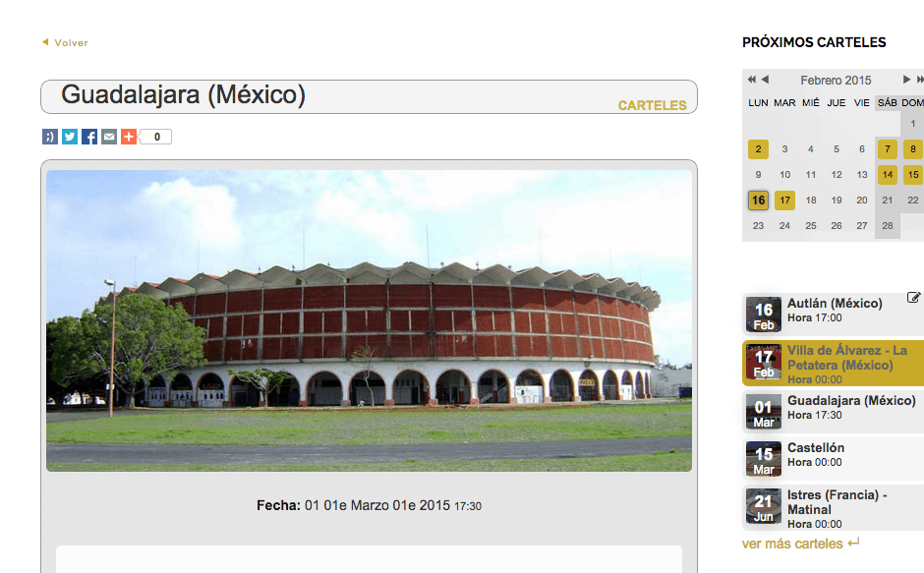
Task: Select February 16 in calendar
Action: point(759,201)
